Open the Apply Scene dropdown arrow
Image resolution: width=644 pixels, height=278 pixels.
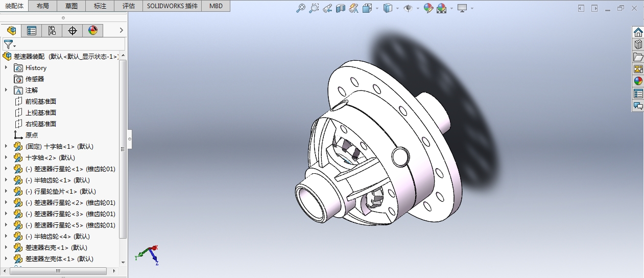[x=451, y=9]
